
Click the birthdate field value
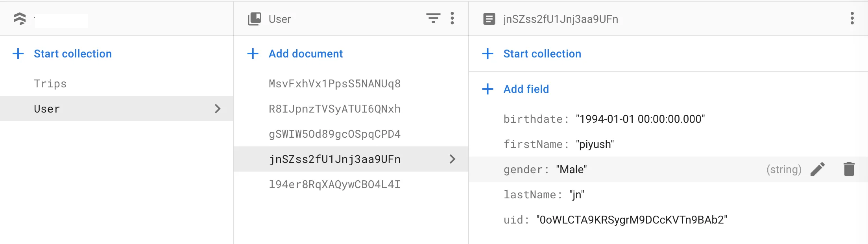(640, 119)
